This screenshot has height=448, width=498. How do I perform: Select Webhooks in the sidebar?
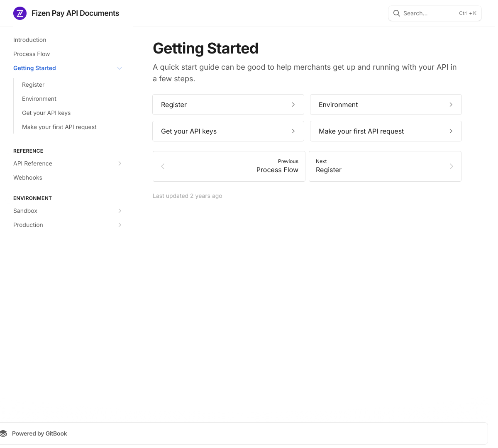pyautogui.click(x=28, y=178)
